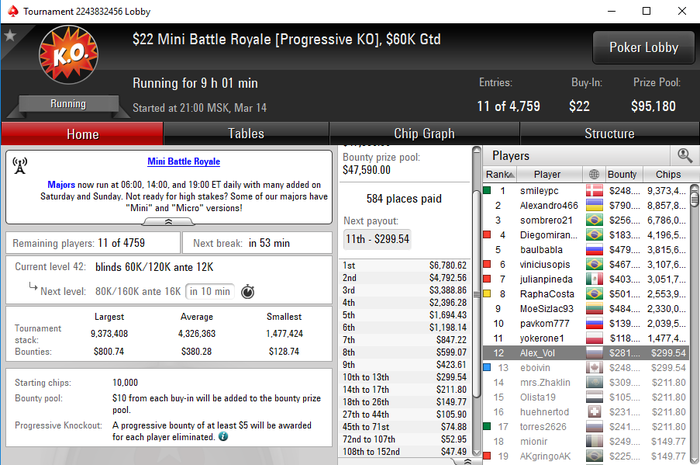Collapse the news panel with double chevron

tap(168, 221)
